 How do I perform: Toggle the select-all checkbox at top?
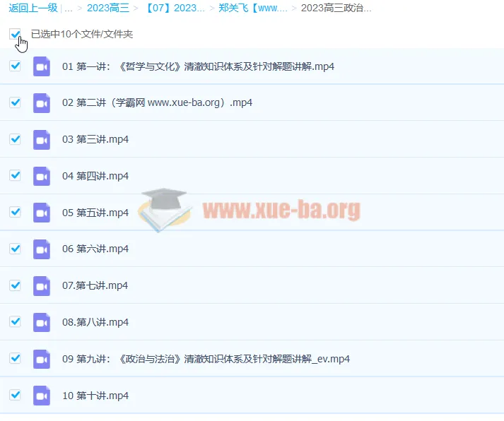15,34
